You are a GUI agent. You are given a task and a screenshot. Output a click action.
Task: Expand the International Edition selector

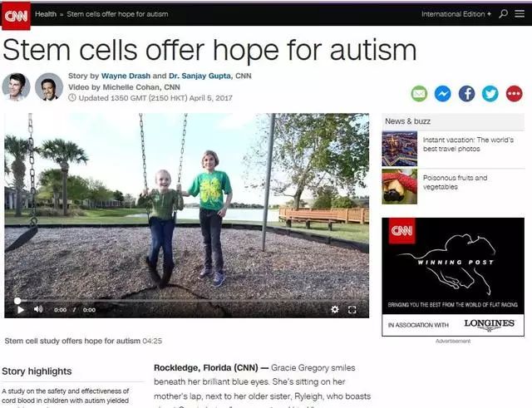(x=456, y=14)
